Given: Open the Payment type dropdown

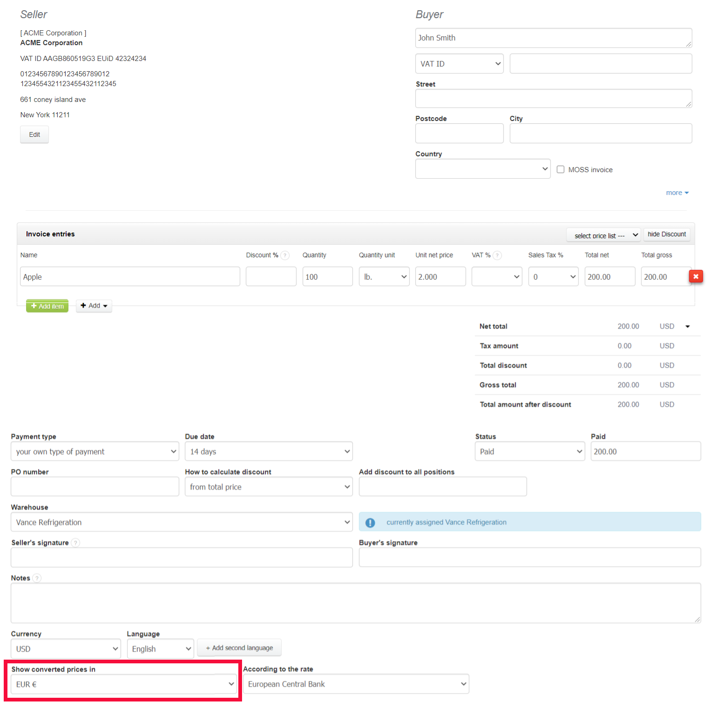Looking at the screenshot, I should click(x=95, y=452).
